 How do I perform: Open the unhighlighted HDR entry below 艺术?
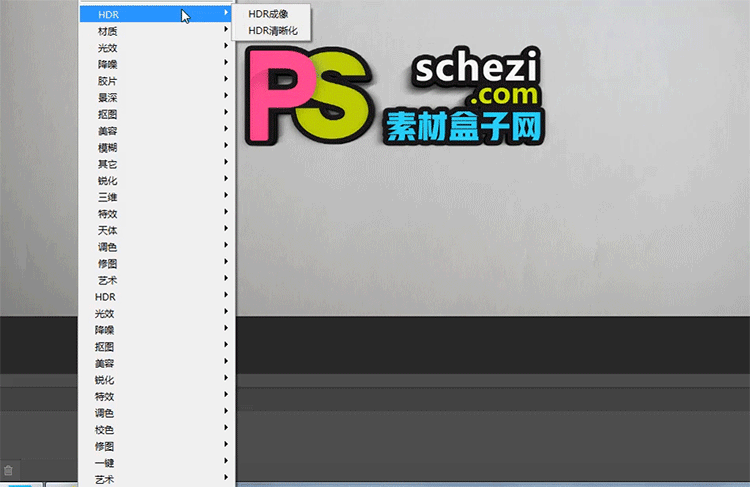[156, 297]
